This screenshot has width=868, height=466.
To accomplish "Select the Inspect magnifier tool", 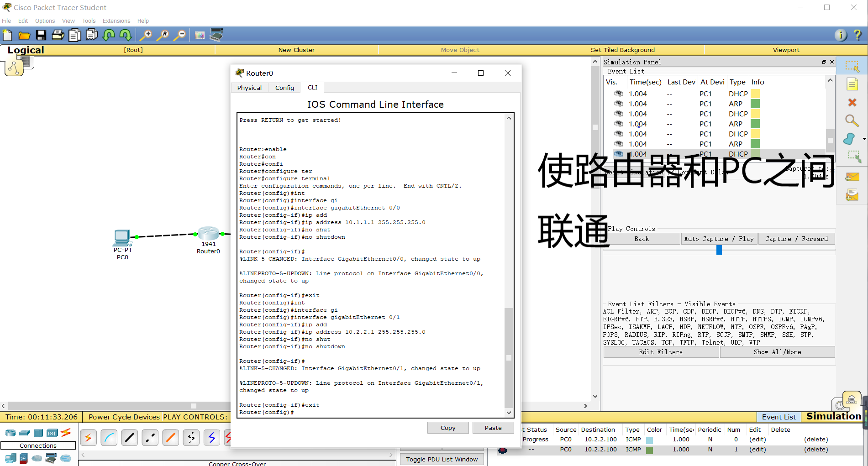I will pyautogui.click(x=852, y=120).
